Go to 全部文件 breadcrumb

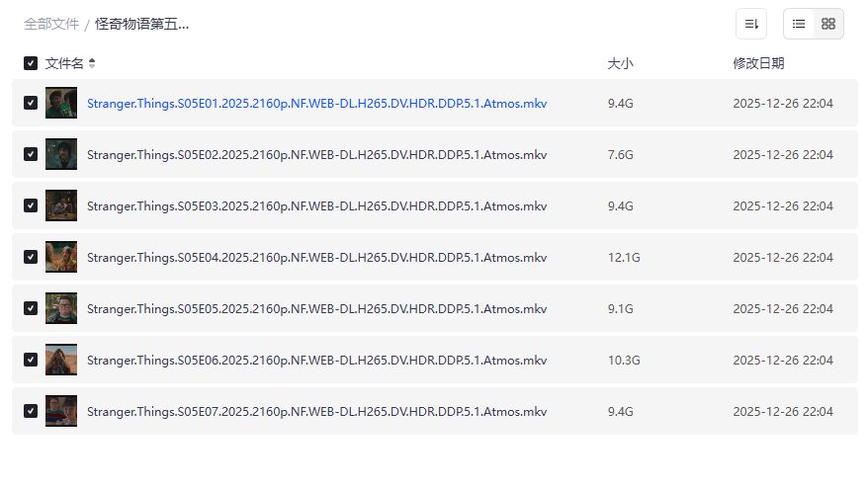point(51,24)
